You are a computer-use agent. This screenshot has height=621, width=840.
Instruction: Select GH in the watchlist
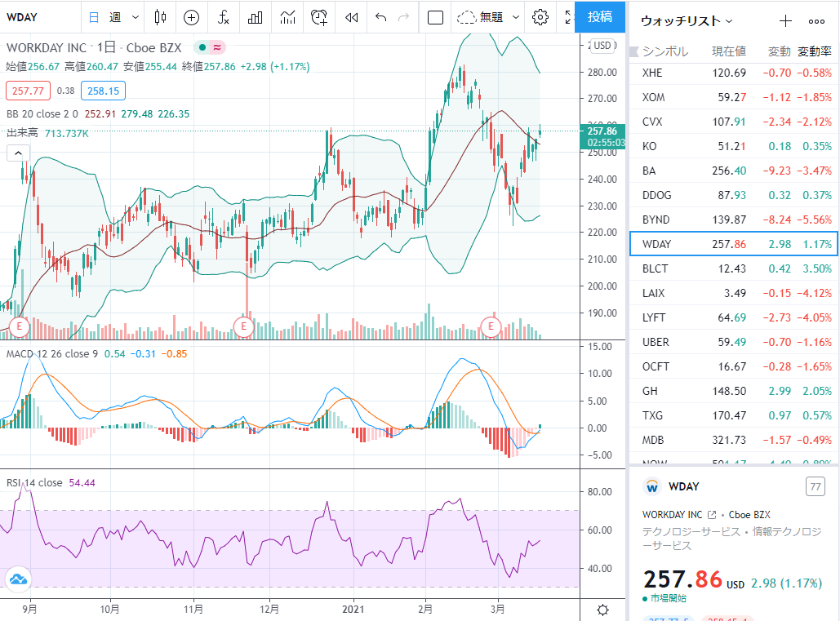point(734,392)
